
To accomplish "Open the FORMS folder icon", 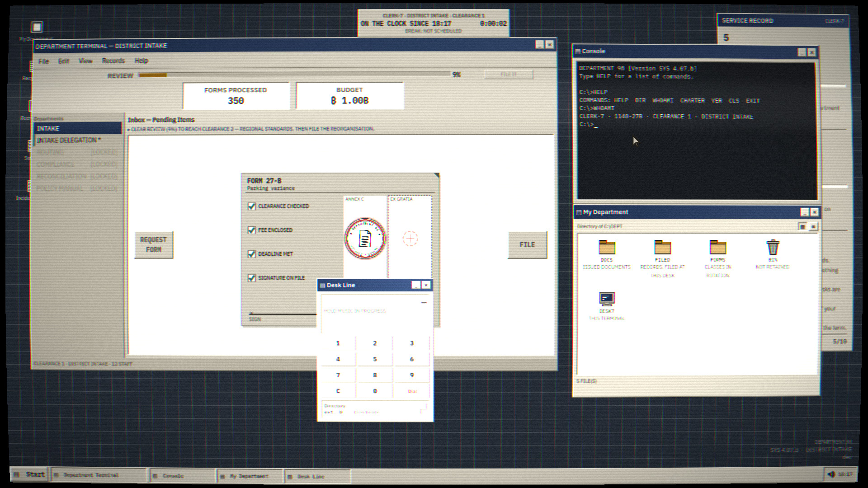I will (717, 248).
